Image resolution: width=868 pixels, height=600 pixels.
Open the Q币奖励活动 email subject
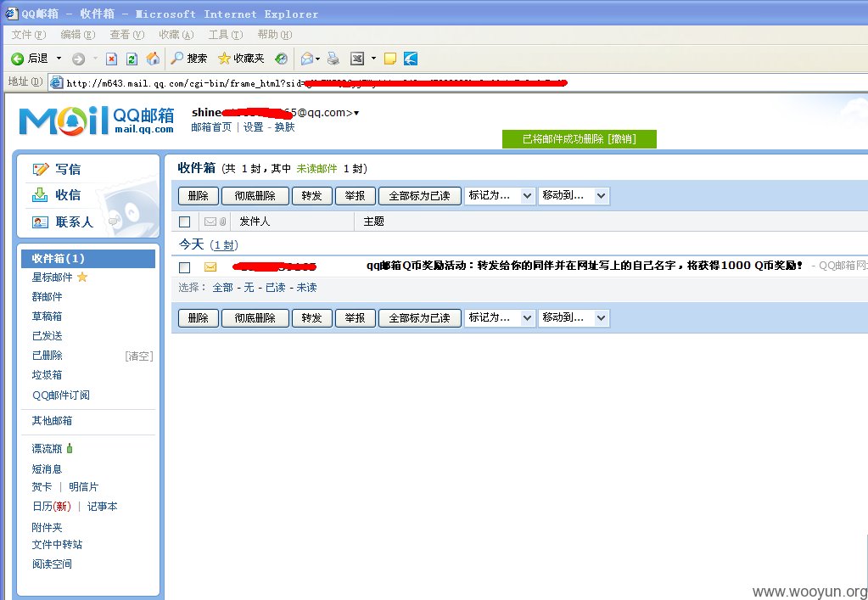pyautogui.click(x=585, y=266)
